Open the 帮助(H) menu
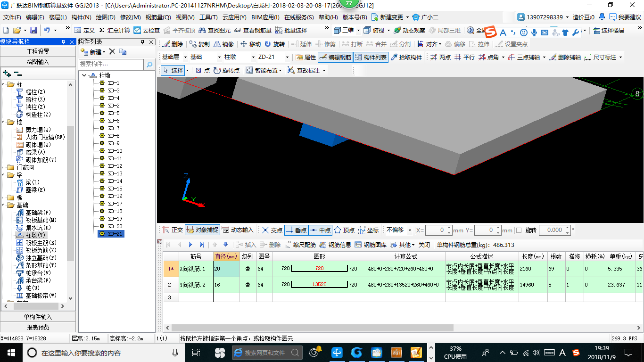Image resolution: width=644 pixels, height=362 pixels. 328,17
